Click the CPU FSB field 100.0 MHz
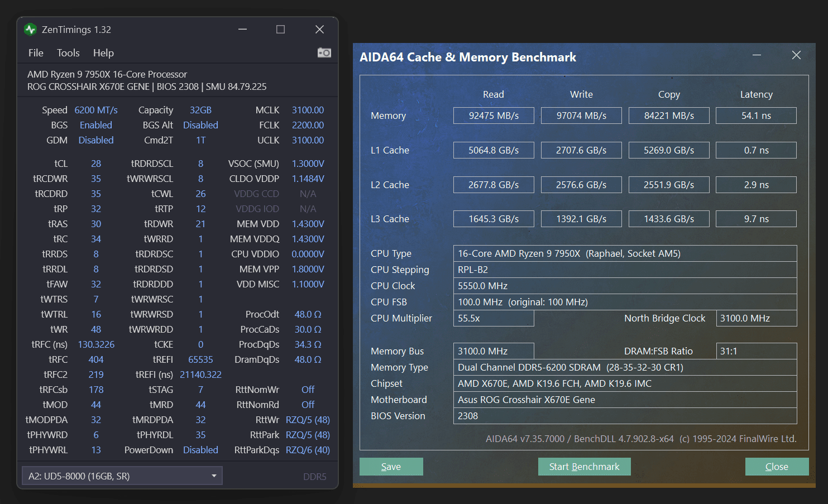828x504 pixels. pyautogui.click(x=625, y=302)
